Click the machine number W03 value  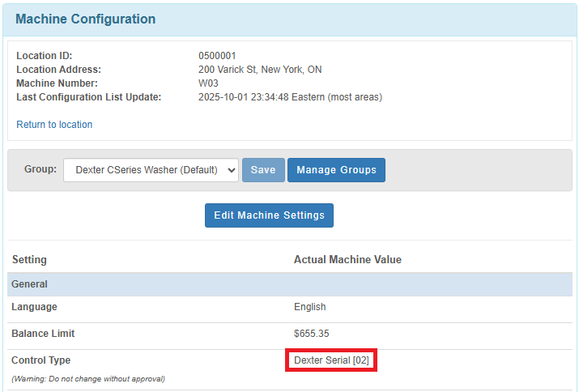click(208, 83)
